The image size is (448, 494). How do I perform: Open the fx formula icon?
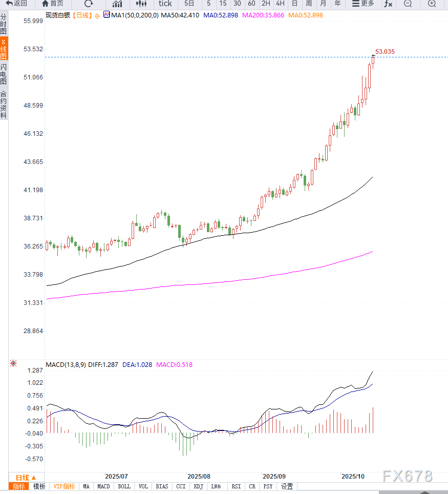point(388,4)
